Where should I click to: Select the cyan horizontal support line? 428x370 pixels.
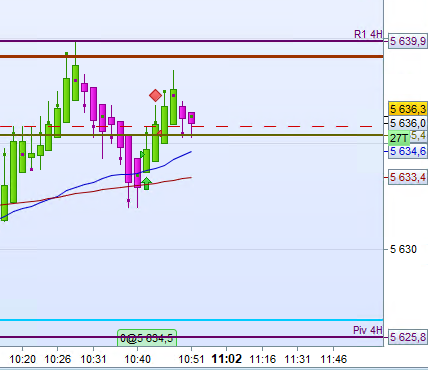tap(192, 320)
